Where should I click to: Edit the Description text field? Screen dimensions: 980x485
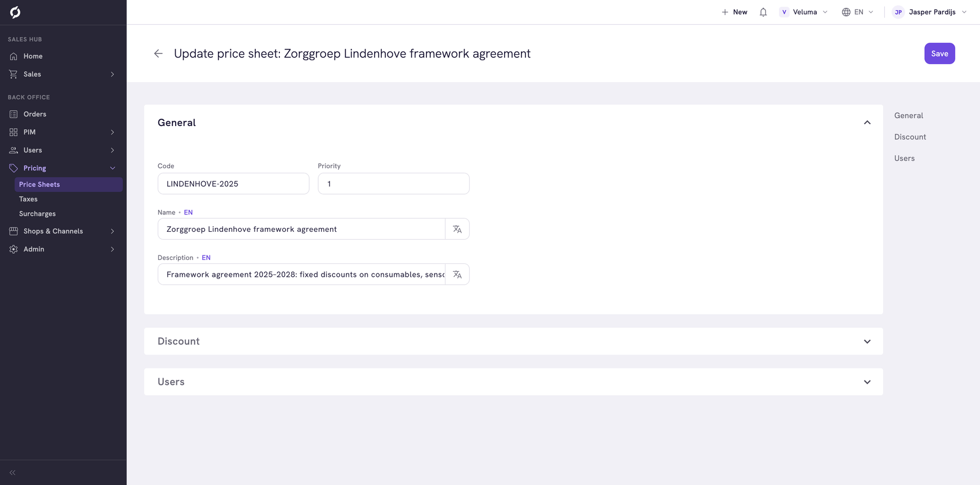point(302,275)
